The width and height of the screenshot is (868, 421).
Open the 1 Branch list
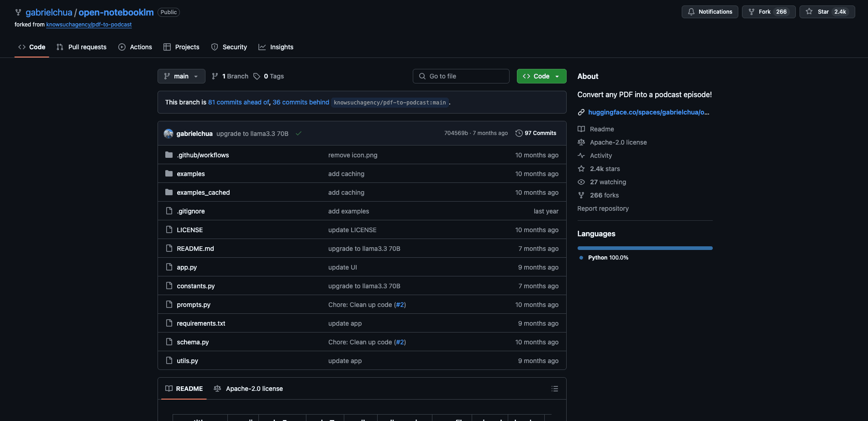230,76
